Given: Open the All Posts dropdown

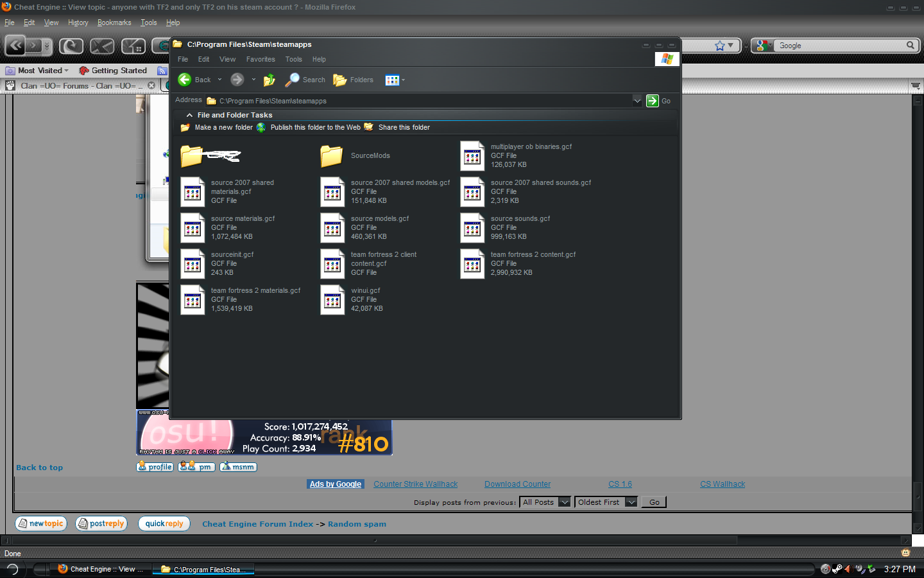Looking at the screenshot, I should (x=545, y=502).
